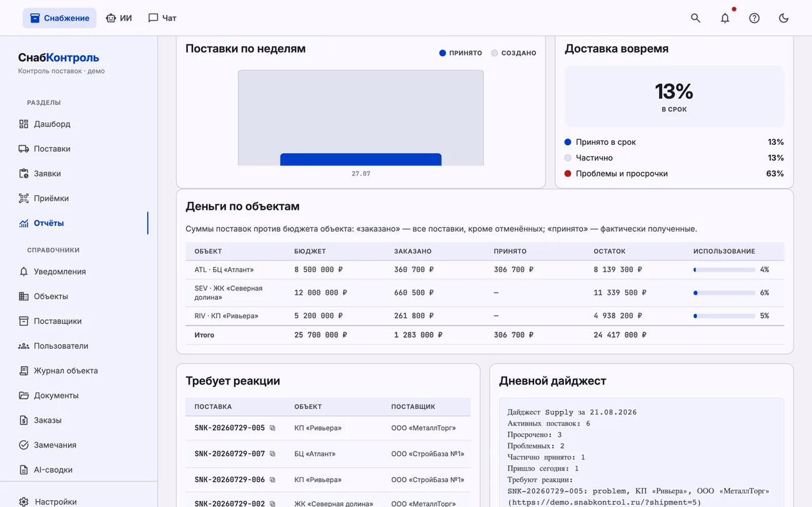Click БЦ «Атлант» in Требует реакции table

point(315,454)
